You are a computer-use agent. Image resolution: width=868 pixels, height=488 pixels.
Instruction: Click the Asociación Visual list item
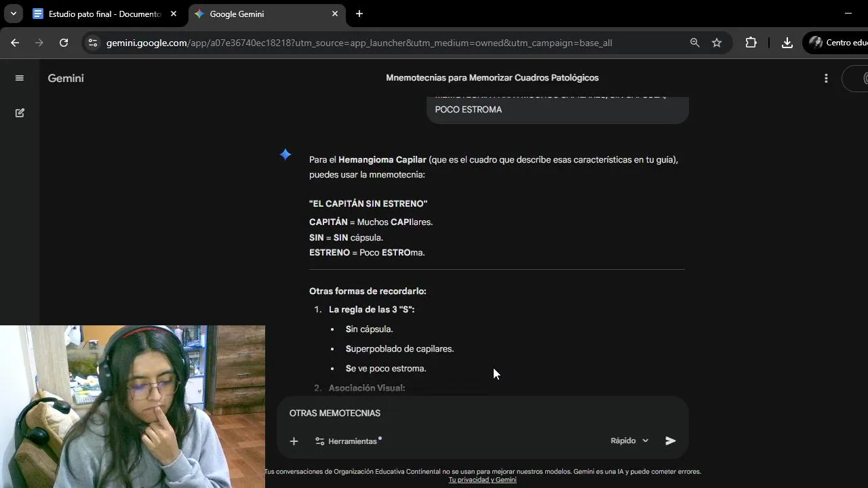[x=367, y=388]
